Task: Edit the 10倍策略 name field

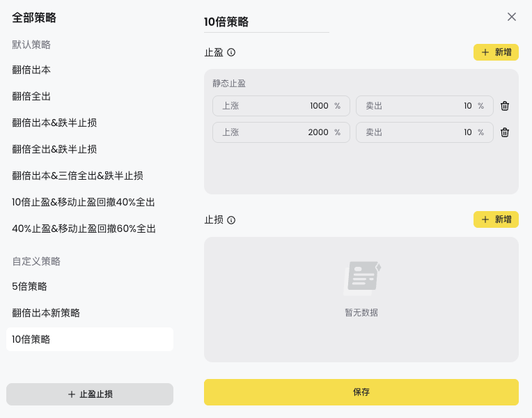Action: 266,22
